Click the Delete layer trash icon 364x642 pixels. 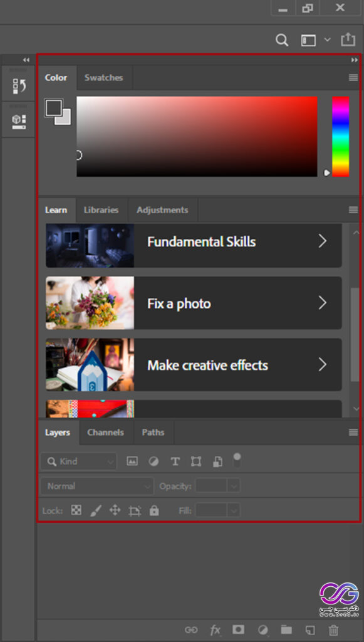(x=333, y=629)
